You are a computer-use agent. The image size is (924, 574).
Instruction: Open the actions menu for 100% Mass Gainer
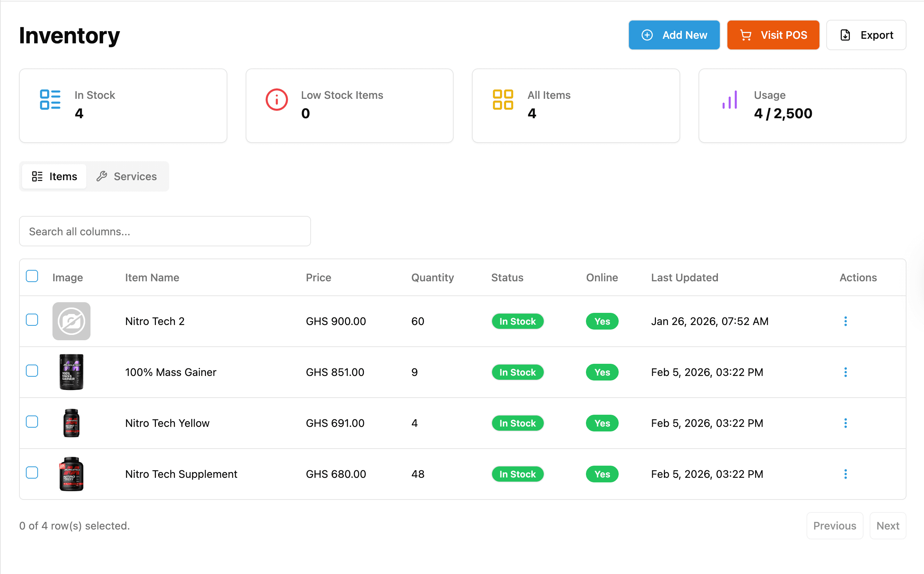[x=846, y=372]
